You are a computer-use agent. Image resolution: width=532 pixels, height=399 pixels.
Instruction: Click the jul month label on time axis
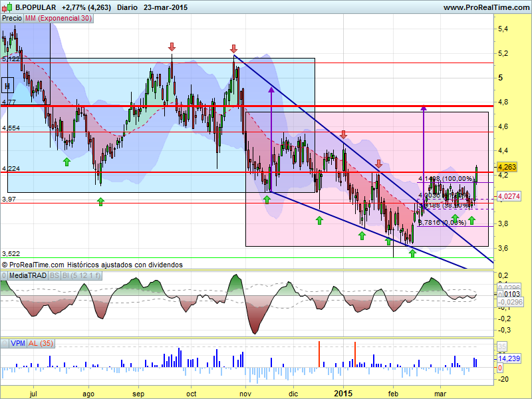click(33, 394)
